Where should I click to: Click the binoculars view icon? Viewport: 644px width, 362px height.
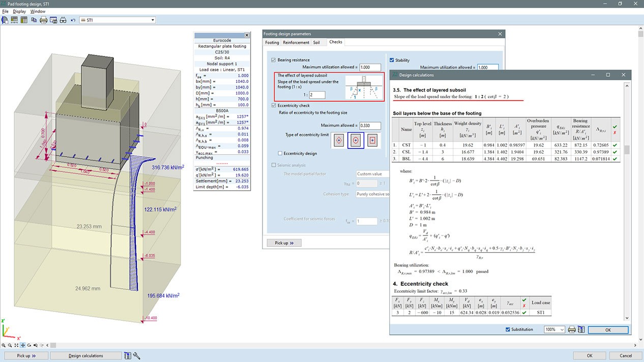(x=63, y=20)
